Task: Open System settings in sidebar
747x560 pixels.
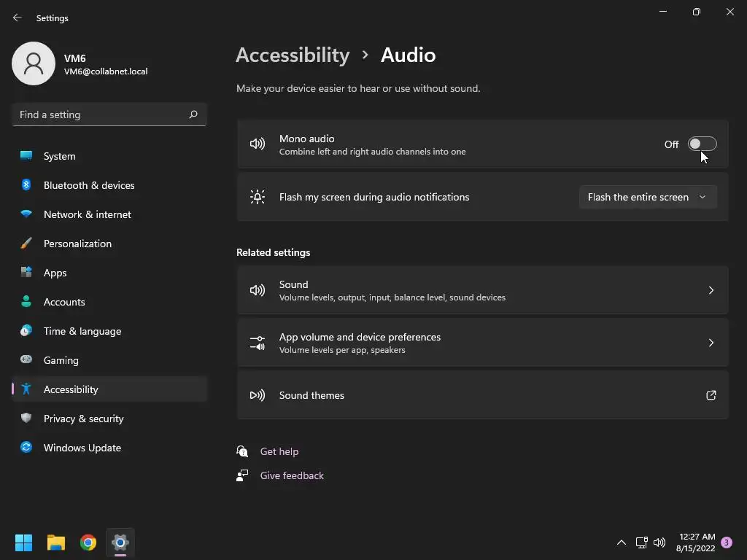Action: click(x=59, y=156)
